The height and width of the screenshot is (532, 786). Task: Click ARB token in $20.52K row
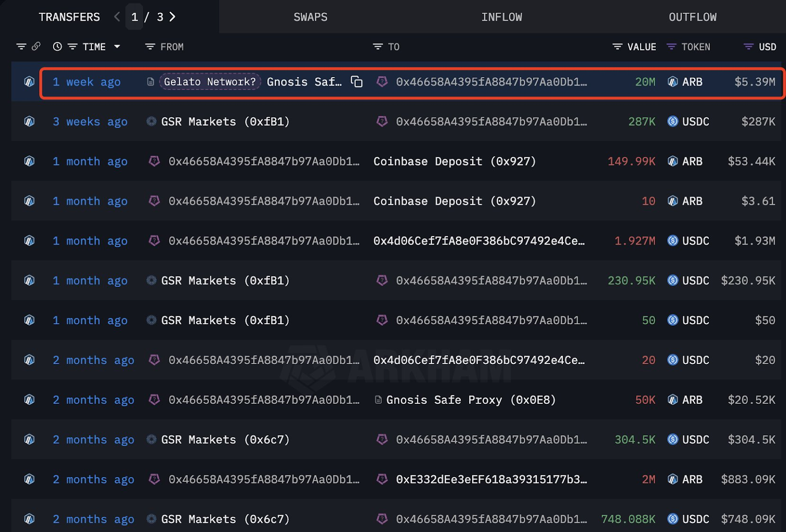coord(692,400)
